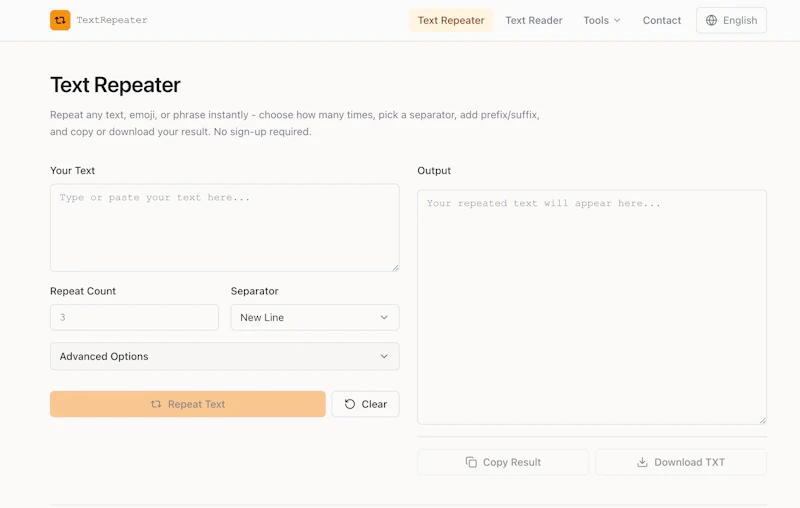The height and width of the screenshot is (508, 800).
Task: Click the Your Text label
Action: point(72,170)
